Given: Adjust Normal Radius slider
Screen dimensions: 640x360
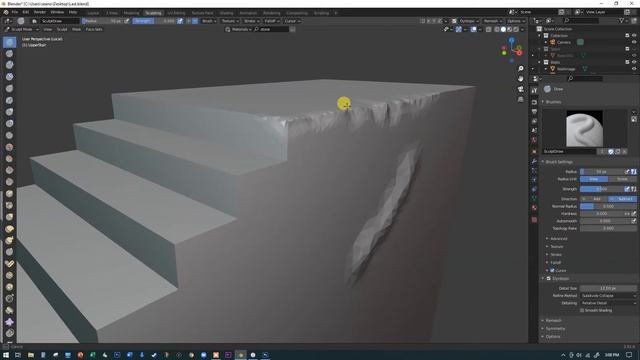Looking at the screenshot, I should [x=608, y=206].
